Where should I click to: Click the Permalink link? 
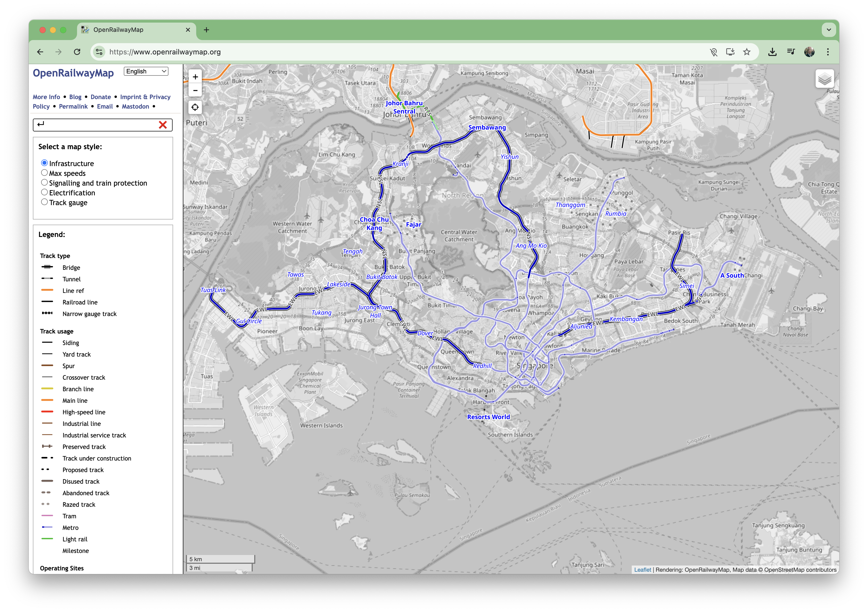coord(73,106)
